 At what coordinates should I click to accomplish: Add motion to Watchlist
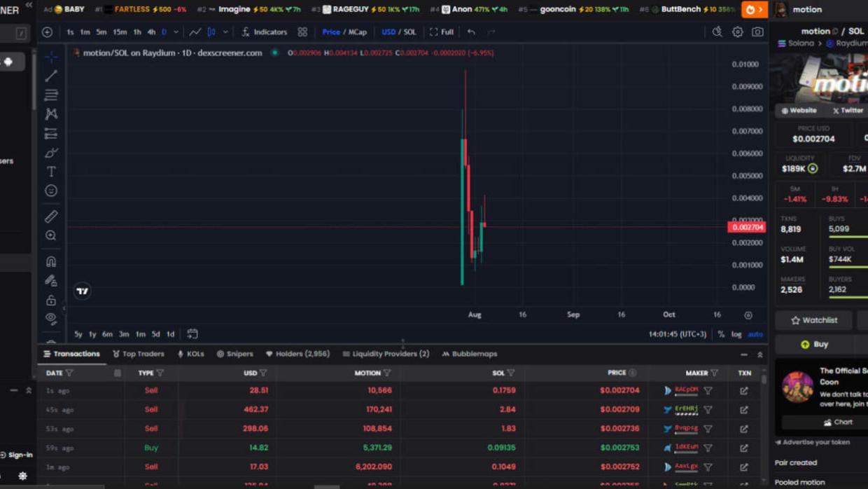pos(814,320)
